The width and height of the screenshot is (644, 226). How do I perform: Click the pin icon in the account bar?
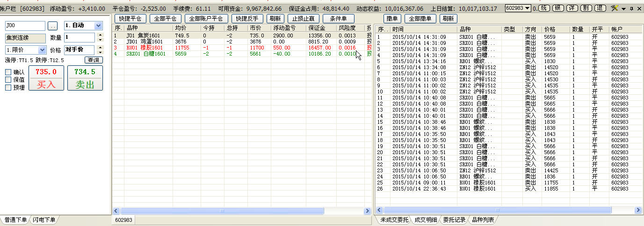coord(631,8)
